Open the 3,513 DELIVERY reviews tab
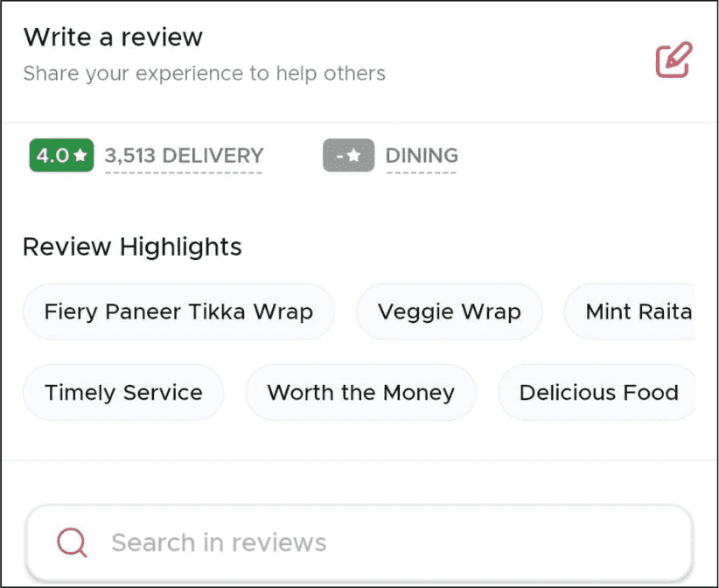Screen dimensions: 719x588 click(184, 156)
